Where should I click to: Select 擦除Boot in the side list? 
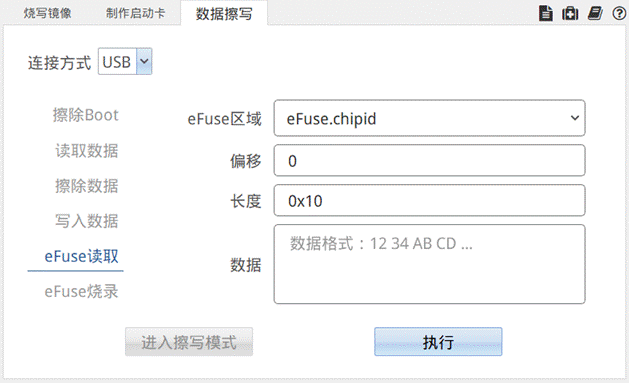point(85,115)
